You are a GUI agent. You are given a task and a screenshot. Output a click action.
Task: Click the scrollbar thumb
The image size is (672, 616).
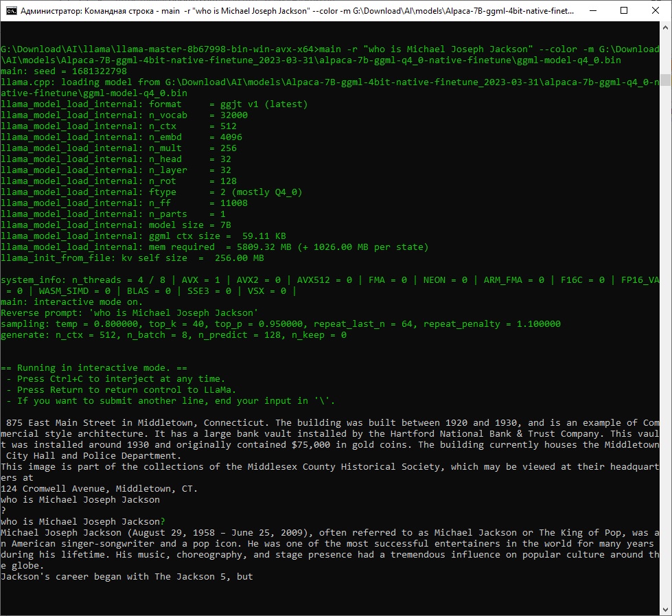click(664, 79)
